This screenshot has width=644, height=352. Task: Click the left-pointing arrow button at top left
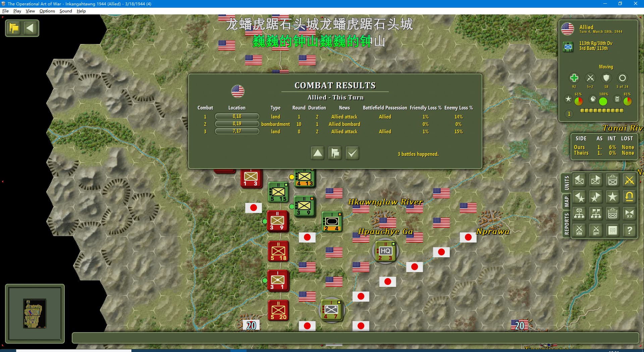coord(30,28)
